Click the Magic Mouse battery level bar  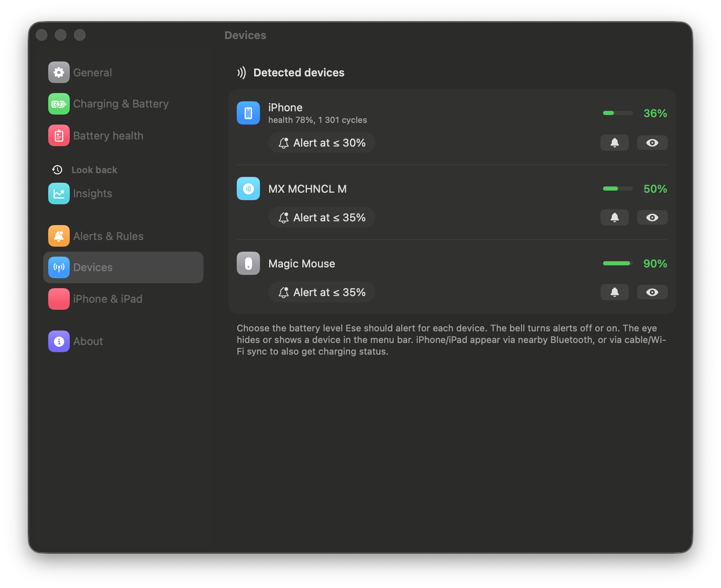618,263
